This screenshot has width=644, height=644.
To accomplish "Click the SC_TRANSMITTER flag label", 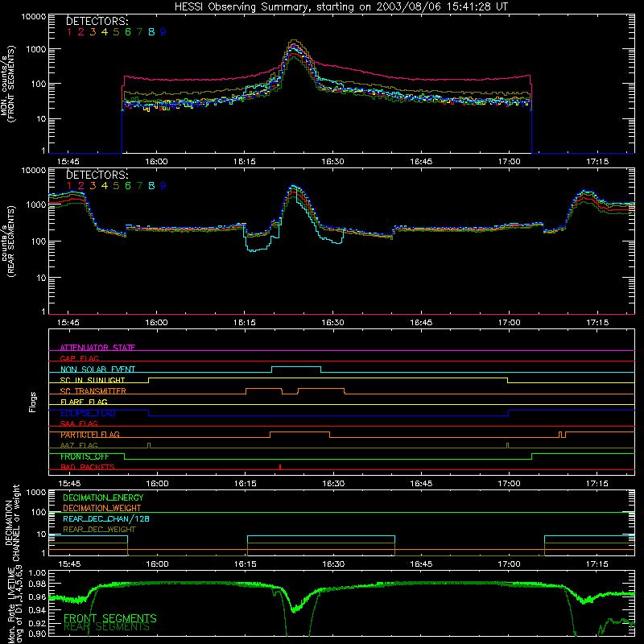I will coord(93,390).
